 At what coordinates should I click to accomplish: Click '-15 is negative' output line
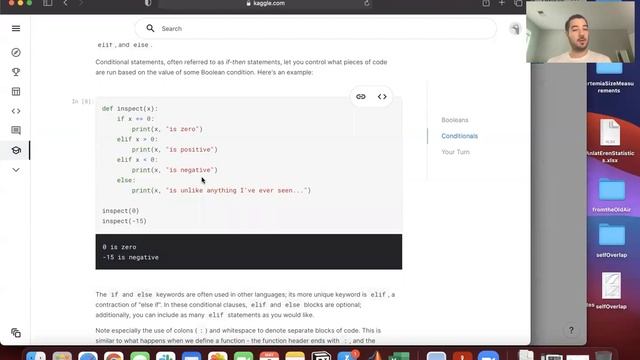coord(131,257)
